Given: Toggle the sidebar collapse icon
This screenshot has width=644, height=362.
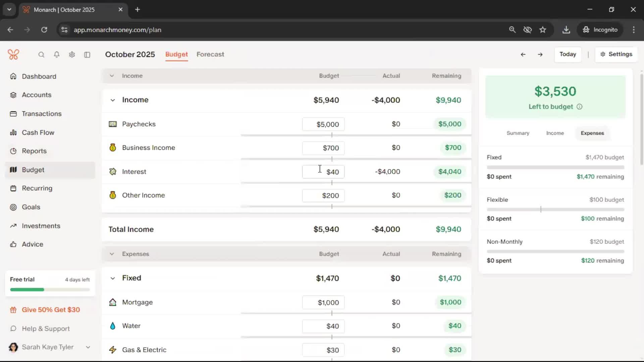Looking at the screenshot, I should [x=87, y=55].
